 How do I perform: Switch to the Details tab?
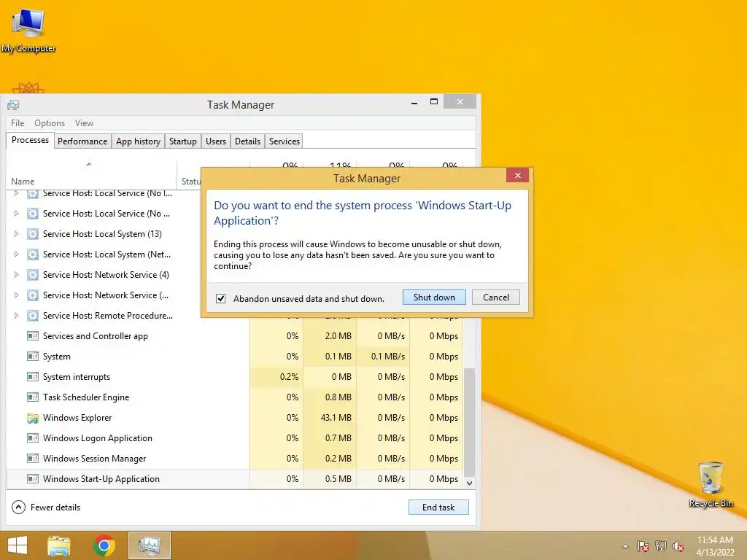pyautogui.click(x=248, y=141)
